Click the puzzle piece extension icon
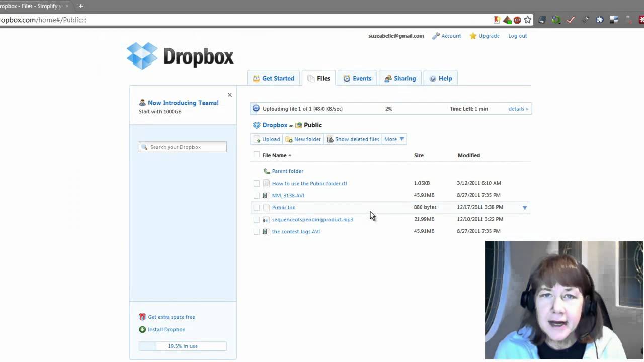This screenshot has width=644, height=362. (600, 20)
